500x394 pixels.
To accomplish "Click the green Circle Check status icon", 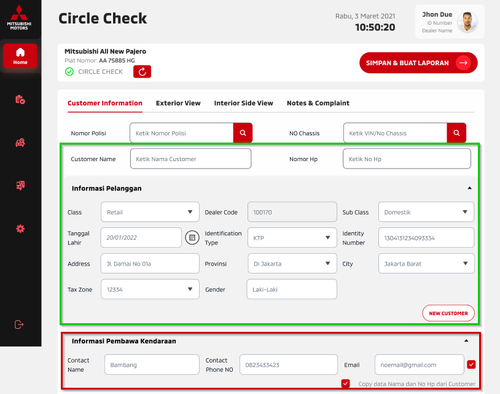I will click(x=69, y=72).
